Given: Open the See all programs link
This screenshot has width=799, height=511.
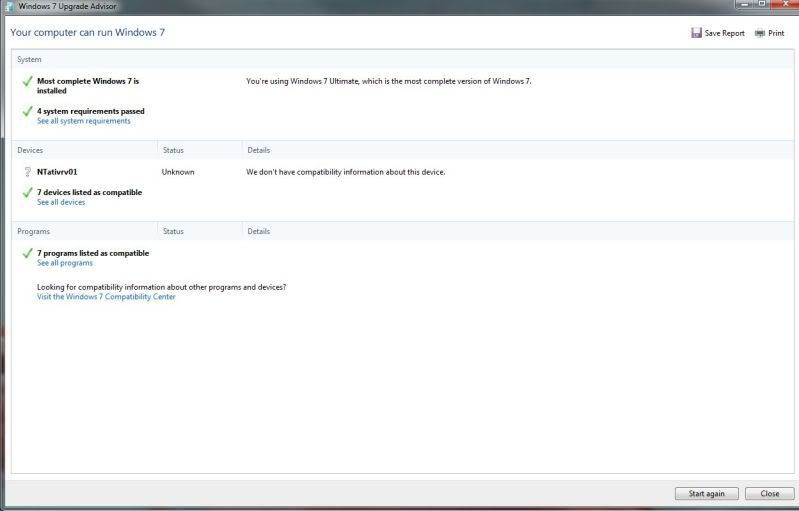Looking at the screenshot, I should pos(65,263).
